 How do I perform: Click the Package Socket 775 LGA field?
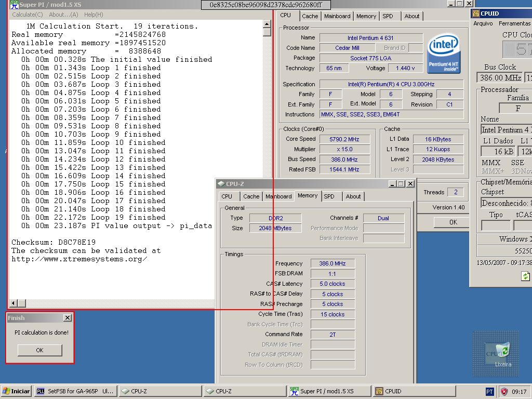[371, 58]
